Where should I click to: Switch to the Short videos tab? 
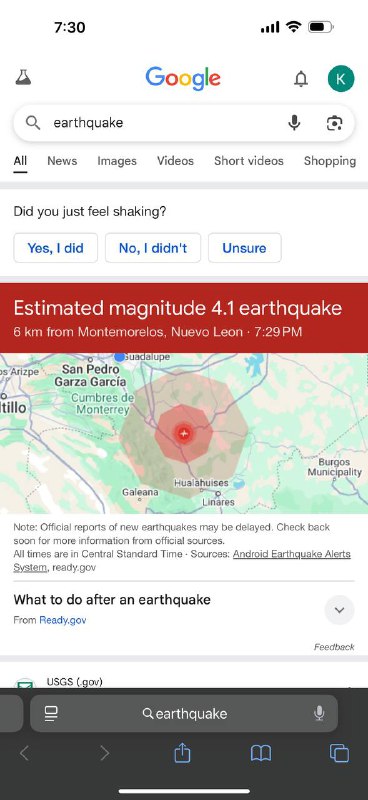pyautogui.click(x=249, y=161)
